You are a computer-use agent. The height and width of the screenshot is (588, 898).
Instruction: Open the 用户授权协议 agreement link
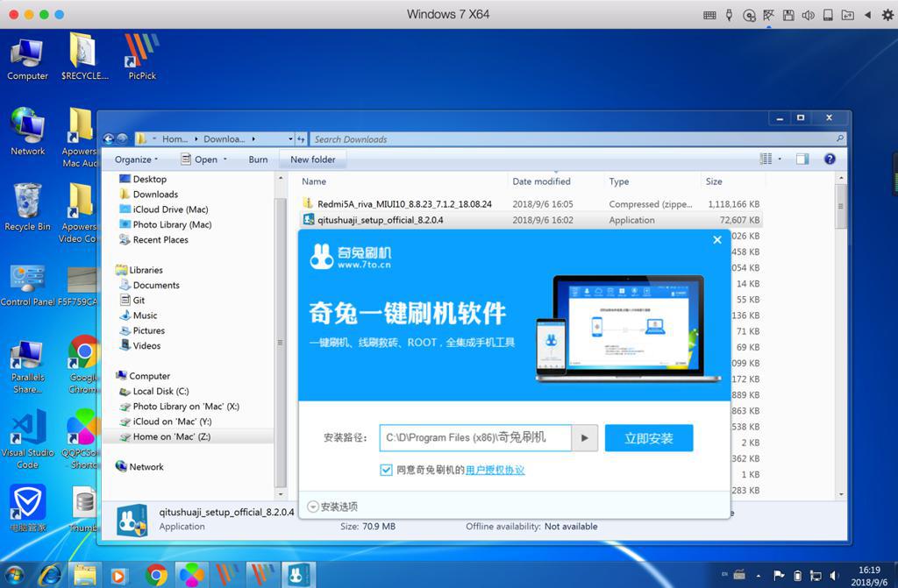(x=495, y=470)
